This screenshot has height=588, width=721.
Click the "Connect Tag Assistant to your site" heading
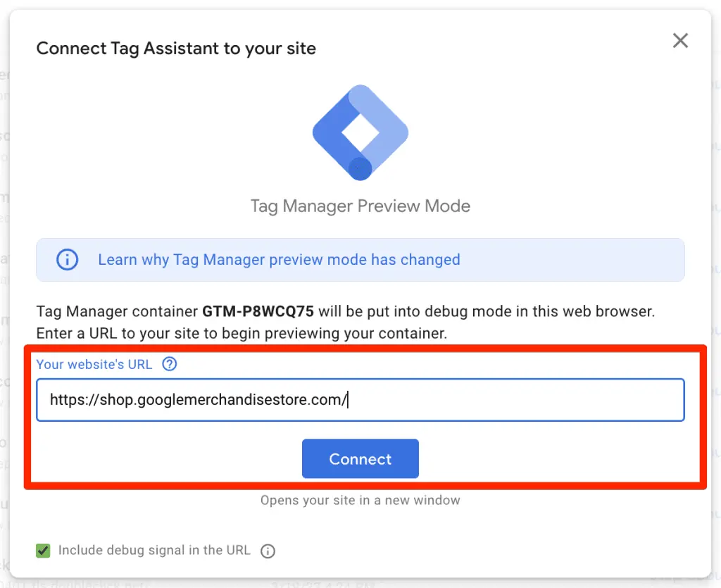click(x=175, y=48)
